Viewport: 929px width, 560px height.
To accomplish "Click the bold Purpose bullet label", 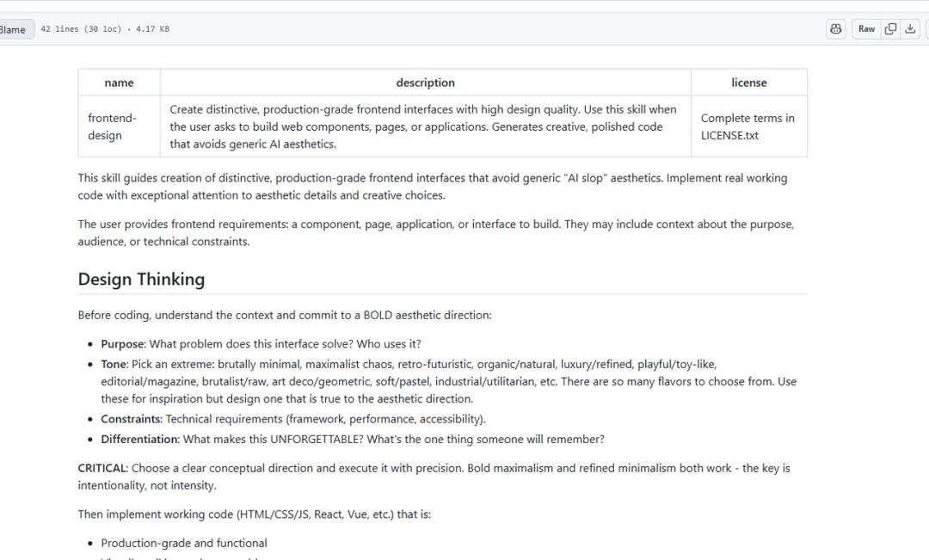I will tap(123, 344).
